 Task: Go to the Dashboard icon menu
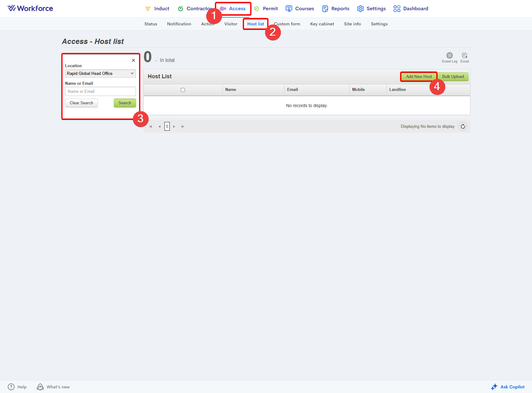[x=397, y=9]
